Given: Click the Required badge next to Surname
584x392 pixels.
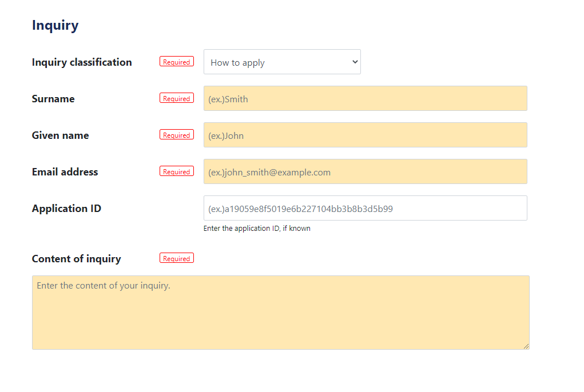Looking at the screenshot, I should pos(176,98).
